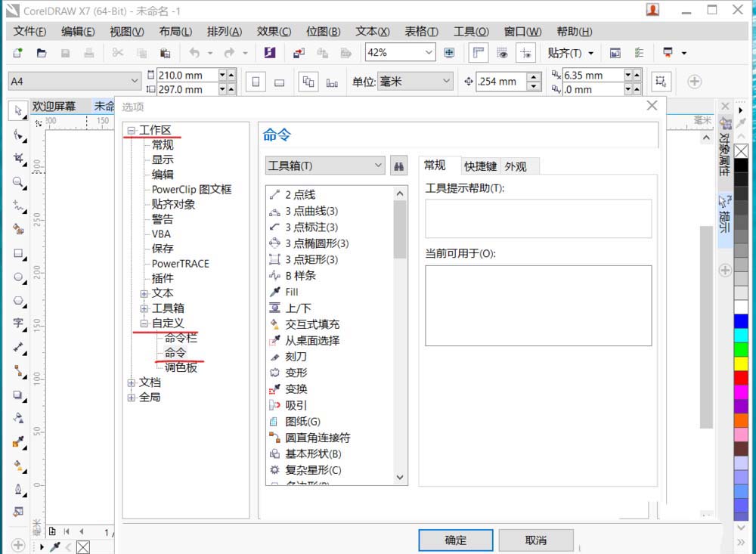Select the Crop tool in toolbox
Image resolution: width=756 pixels, height=554 pixels.
click(x=18, y=158)
